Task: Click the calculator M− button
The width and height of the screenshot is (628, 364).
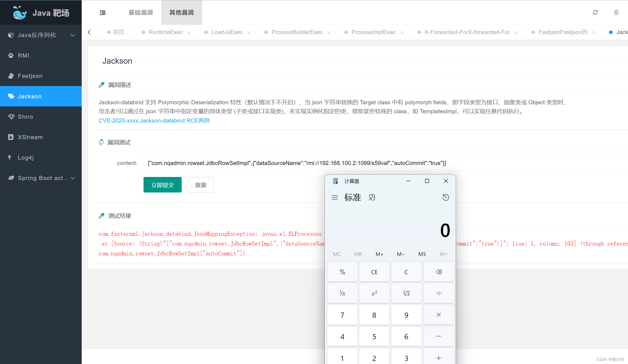Action: [401, 254]
